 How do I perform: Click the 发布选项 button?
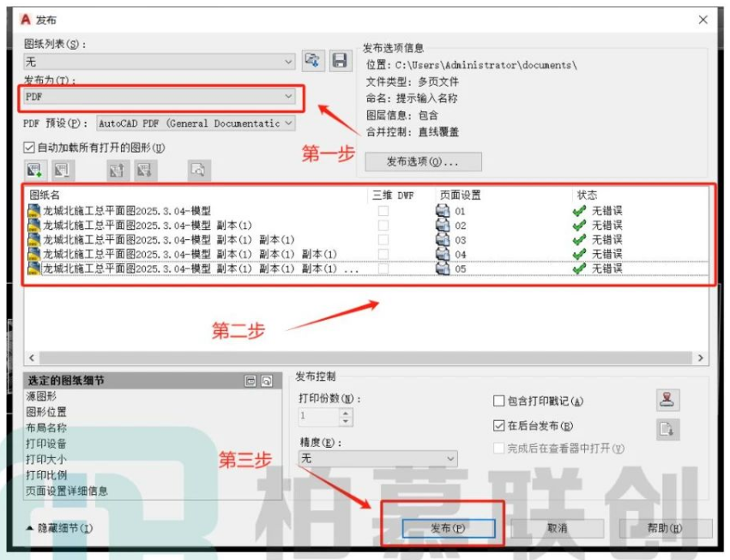(x=423, y=161)
